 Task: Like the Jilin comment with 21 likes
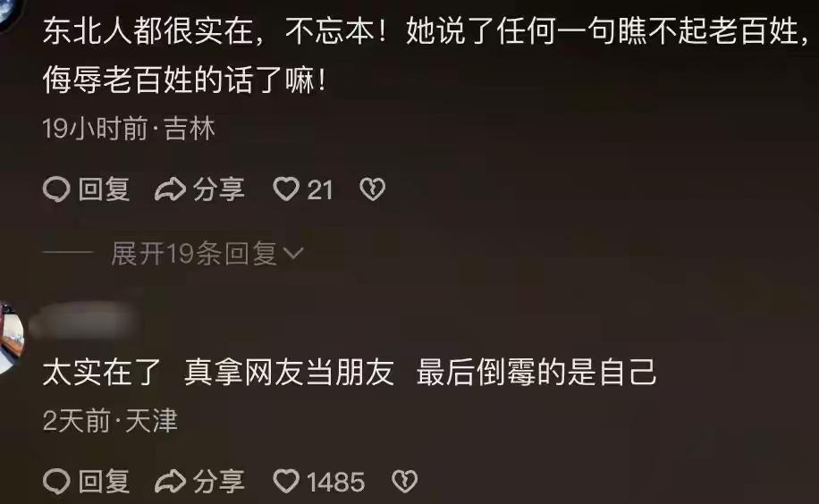tap(286, 189)
